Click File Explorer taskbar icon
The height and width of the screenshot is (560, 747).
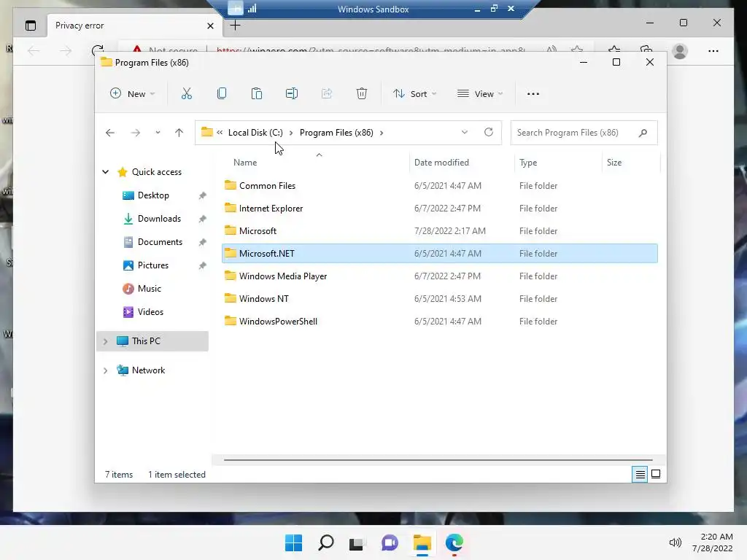pyautogui.click(x=422, y=542)
